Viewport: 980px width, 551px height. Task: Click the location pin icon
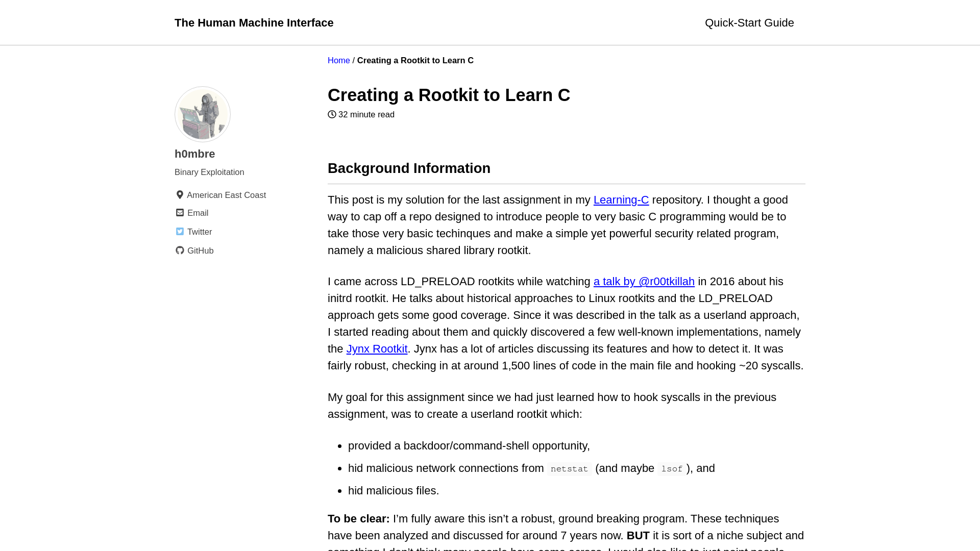click(179, 194)
